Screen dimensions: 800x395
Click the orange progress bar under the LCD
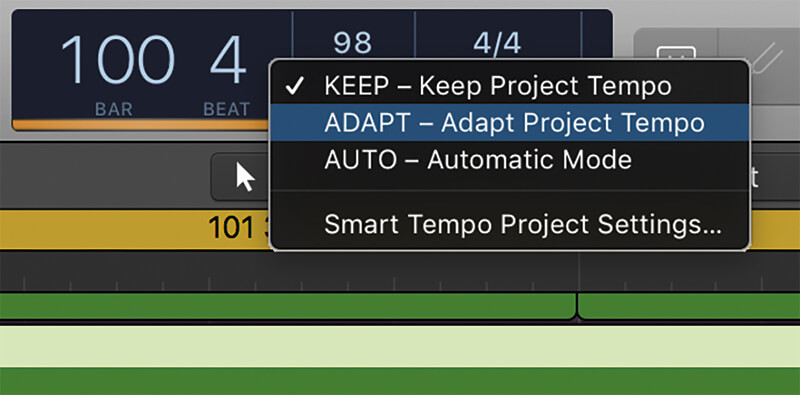coord(141,125)
